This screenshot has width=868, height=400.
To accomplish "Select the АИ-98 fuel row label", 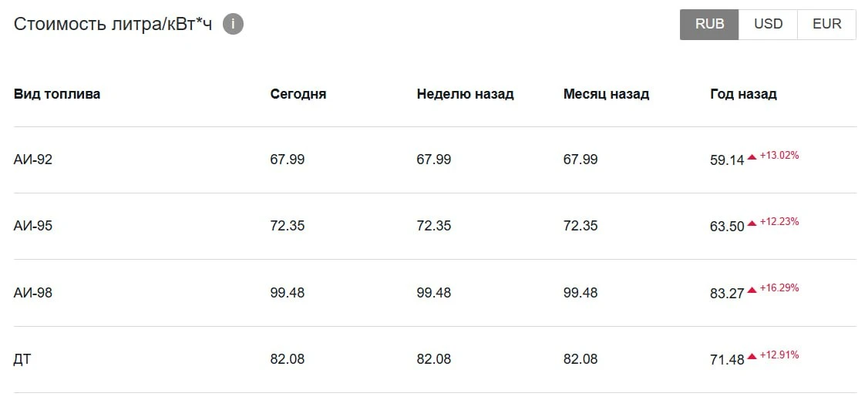I will click(33, 292).
